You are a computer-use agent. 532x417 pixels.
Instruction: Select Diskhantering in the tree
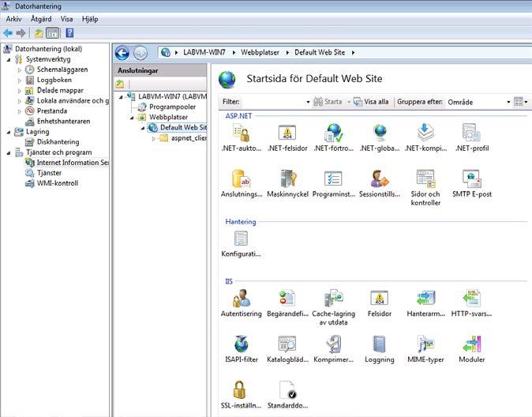58,142
